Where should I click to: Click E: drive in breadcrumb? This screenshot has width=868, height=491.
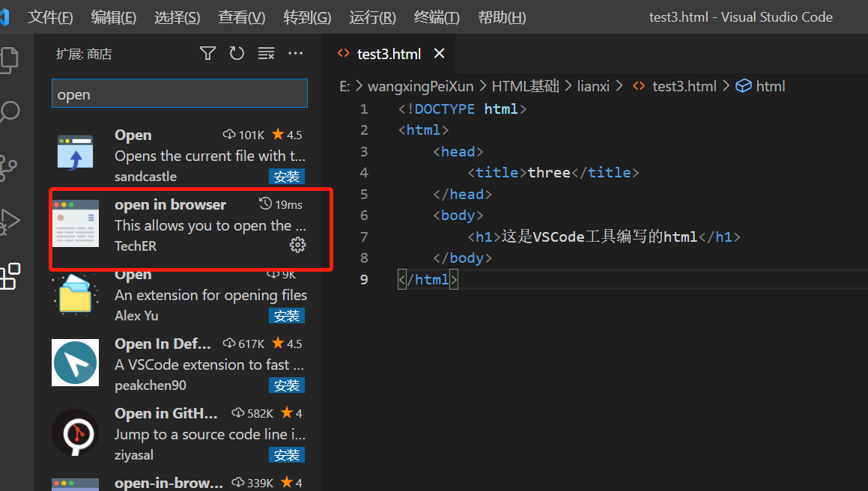pos(345,86)
